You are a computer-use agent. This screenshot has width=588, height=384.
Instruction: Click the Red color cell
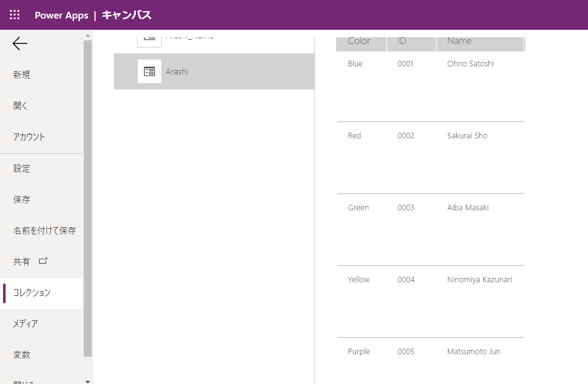354,136
